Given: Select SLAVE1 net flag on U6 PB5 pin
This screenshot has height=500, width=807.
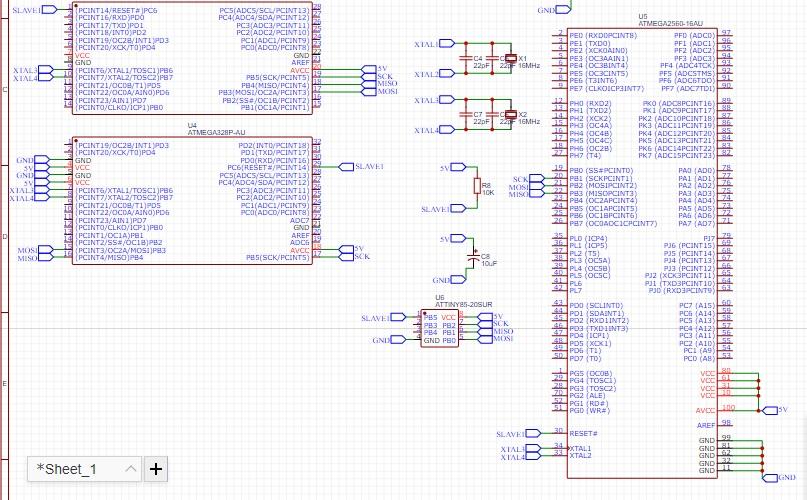Looking at the screenshot, I should (x=398, y=318).
